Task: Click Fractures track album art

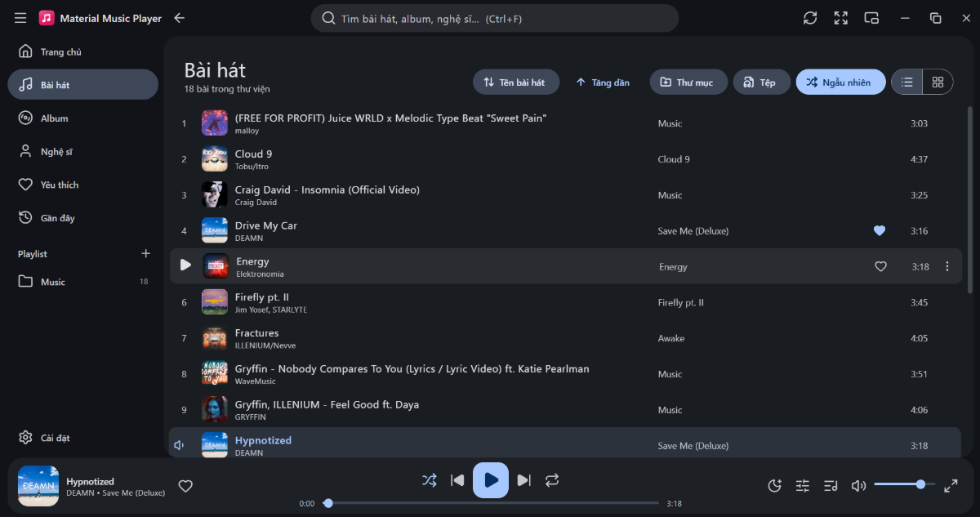Action: point(215,338)
